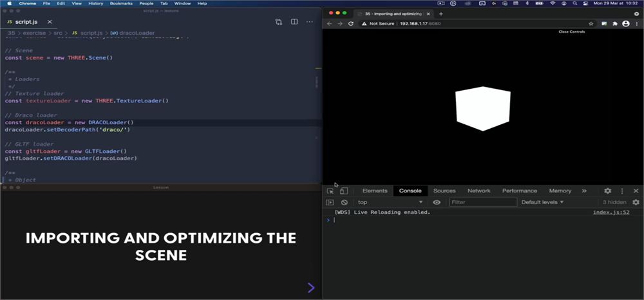Open DevTools settings gear
Viewport: 644px width, 300px height.
pyautogui.click(x=607, y=191)
